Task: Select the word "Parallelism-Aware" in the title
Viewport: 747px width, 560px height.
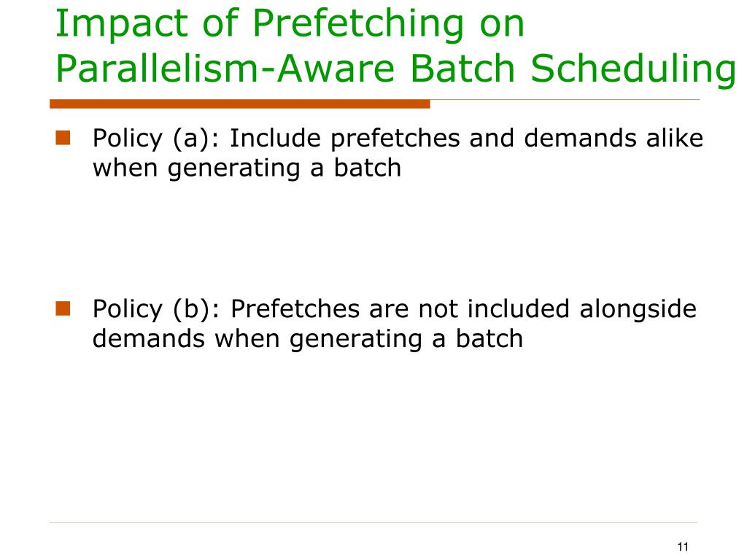Action: (x=225, y=69)
